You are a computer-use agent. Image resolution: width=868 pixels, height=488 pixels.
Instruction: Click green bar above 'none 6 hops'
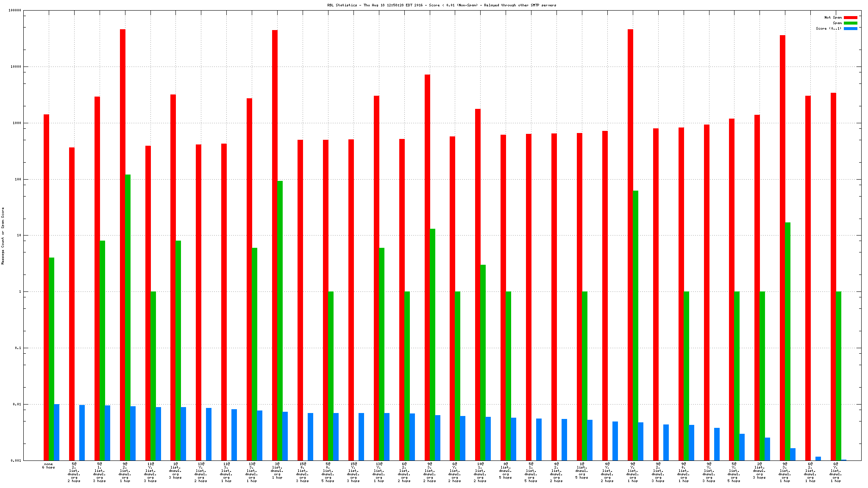52,359
